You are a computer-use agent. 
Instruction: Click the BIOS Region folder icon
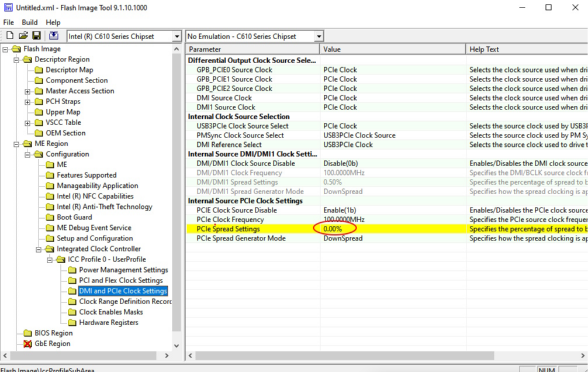(27, 333)
